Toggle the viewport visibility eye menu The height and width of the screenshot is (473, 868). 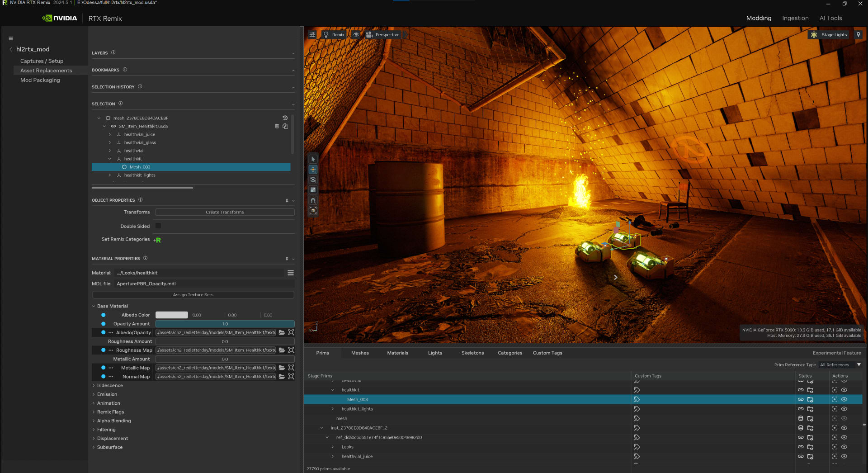356,35
